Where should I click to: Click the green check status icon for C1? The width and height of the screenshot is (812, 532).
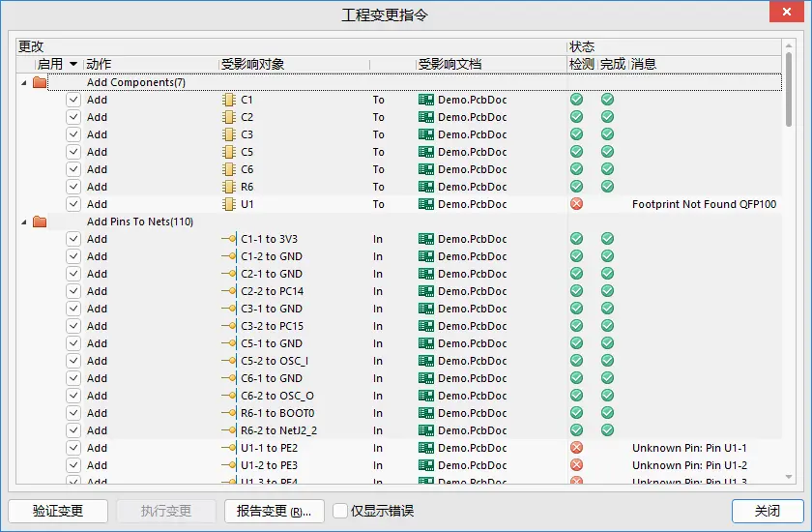coord(576,99)
